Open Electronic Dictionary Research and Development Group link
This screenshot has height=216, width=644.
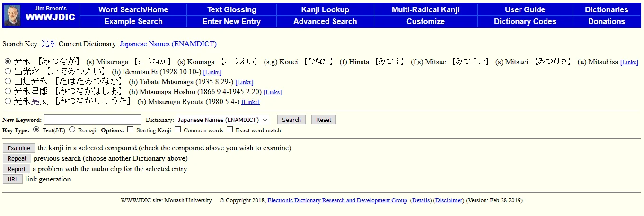(337, 200)
